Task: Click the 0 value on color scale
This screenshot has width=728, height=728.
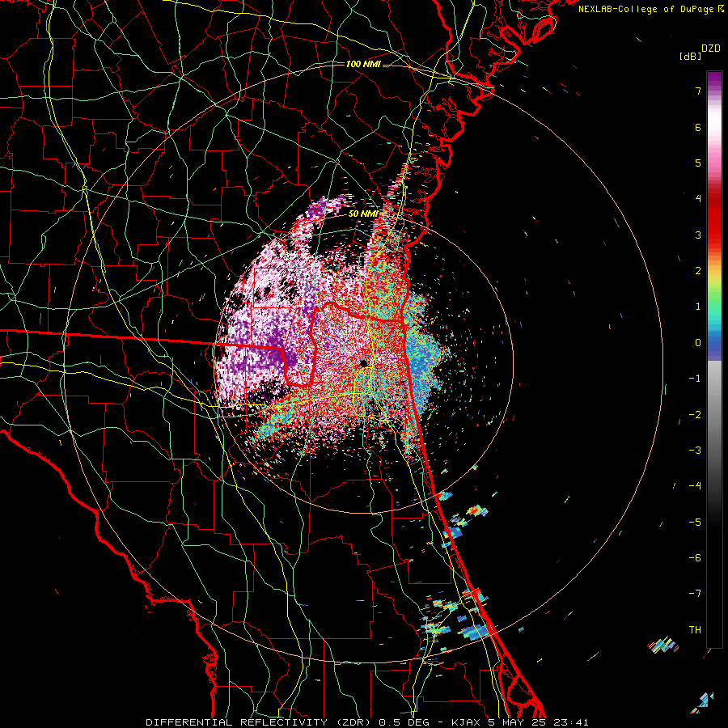Action: [698, 343]
